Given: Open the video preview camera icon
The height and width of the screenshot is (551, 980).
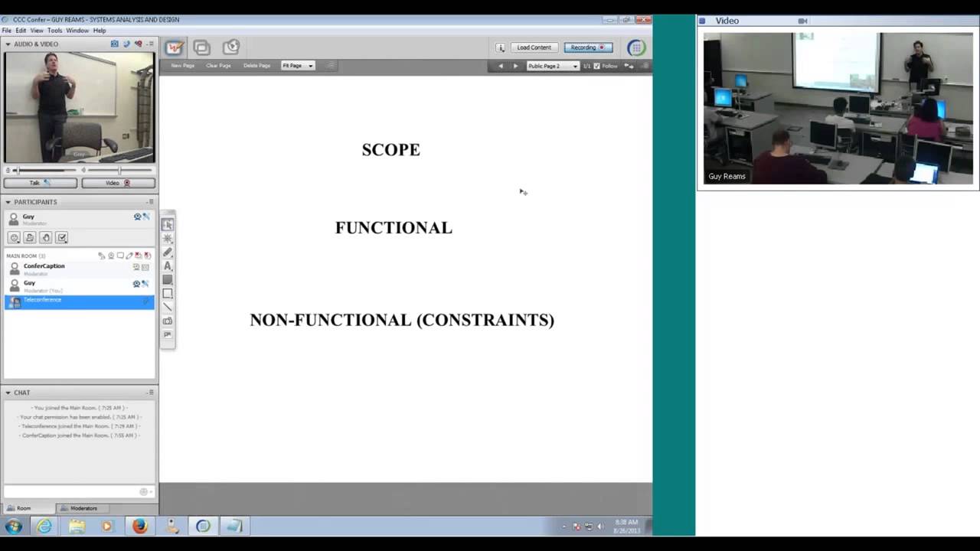Looking at the screenshot, I should click(x=115, y=44).
